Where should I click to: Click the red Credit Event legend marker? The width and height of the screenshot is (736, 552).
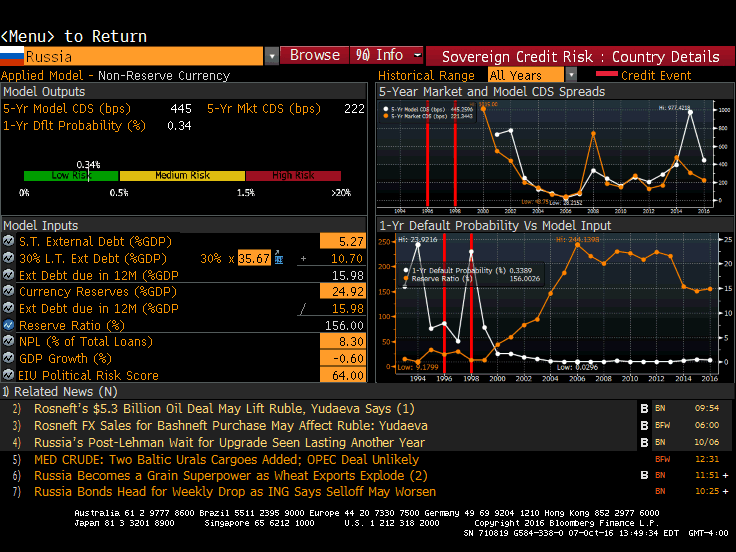coord(606,74)
